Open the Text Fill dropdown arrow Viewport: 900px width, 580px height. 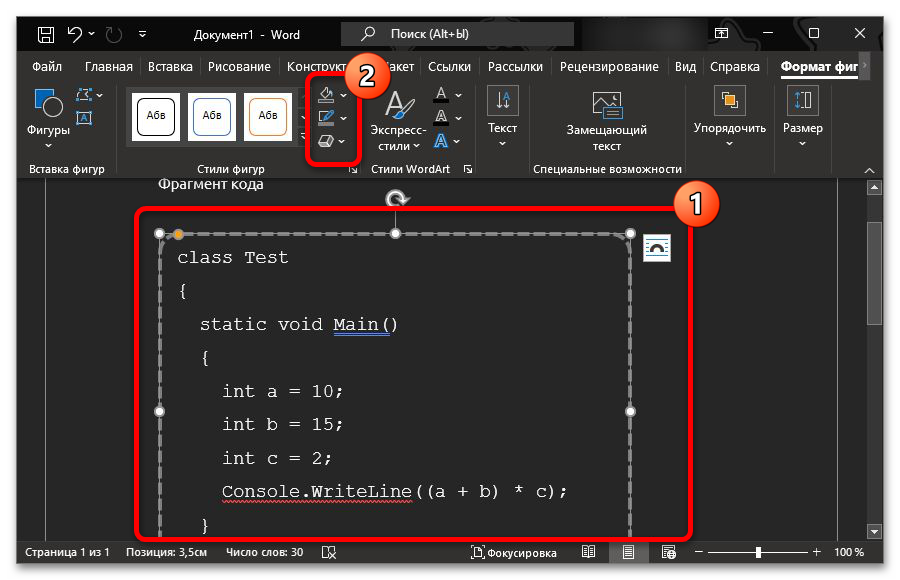pyautogui.click(x=458, y=95)
